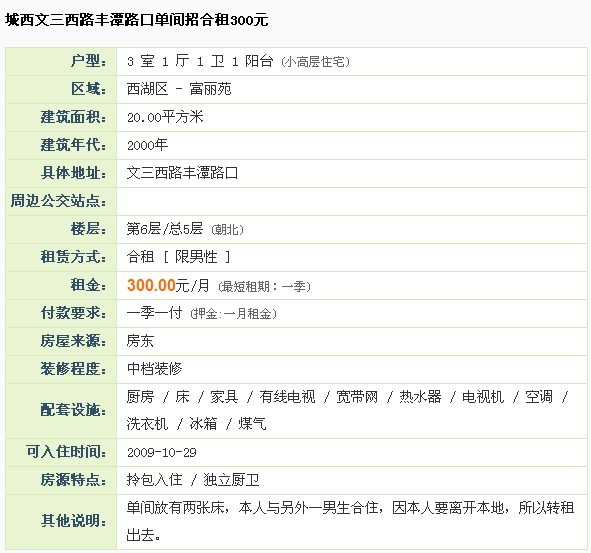Click the 房东 source value
The image size is (591, 553).
140,341
